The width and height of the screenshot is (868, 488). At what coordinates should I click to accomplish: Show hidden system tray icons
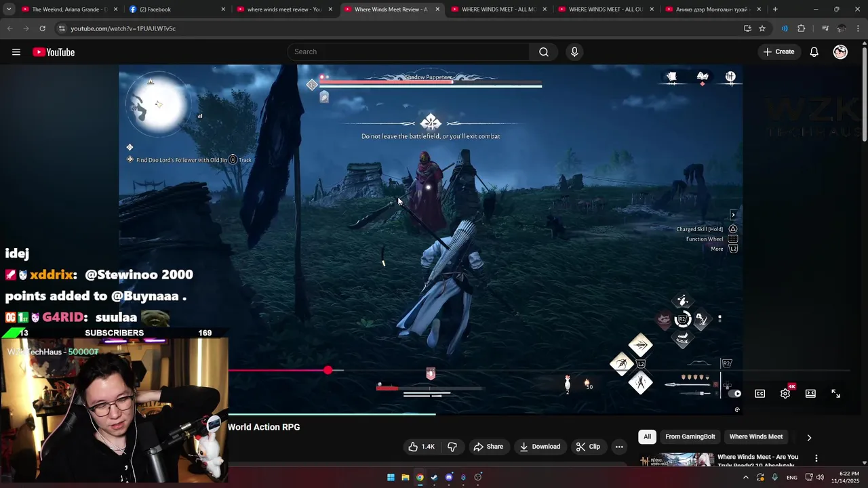click(x=746, y=477)
